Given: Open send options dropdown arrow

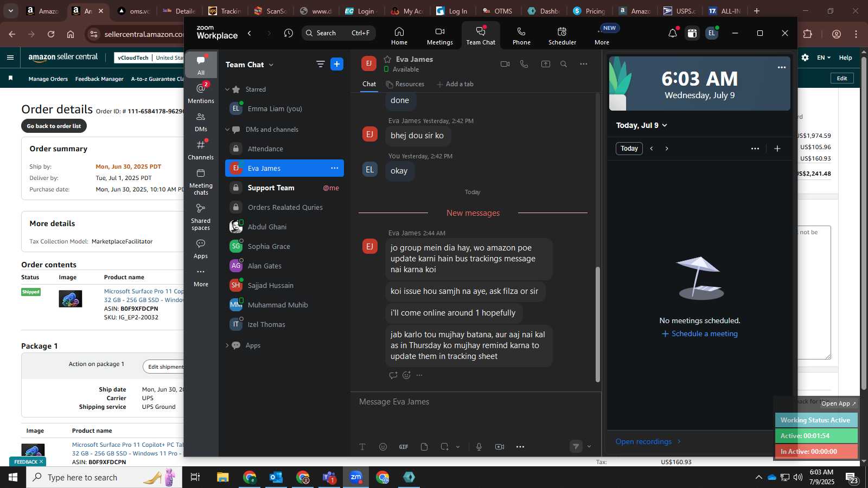Looking at the screenshot, I should [589, 447].
